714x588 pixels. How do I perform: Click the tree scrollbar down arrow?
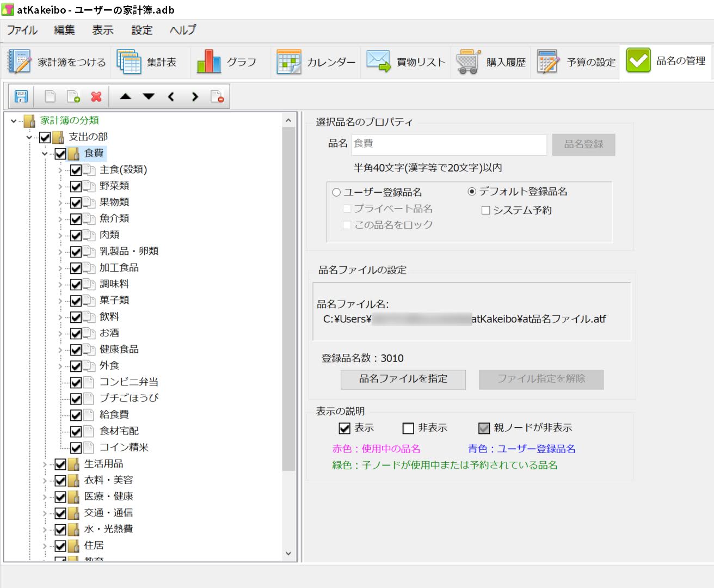click(288, 554)
